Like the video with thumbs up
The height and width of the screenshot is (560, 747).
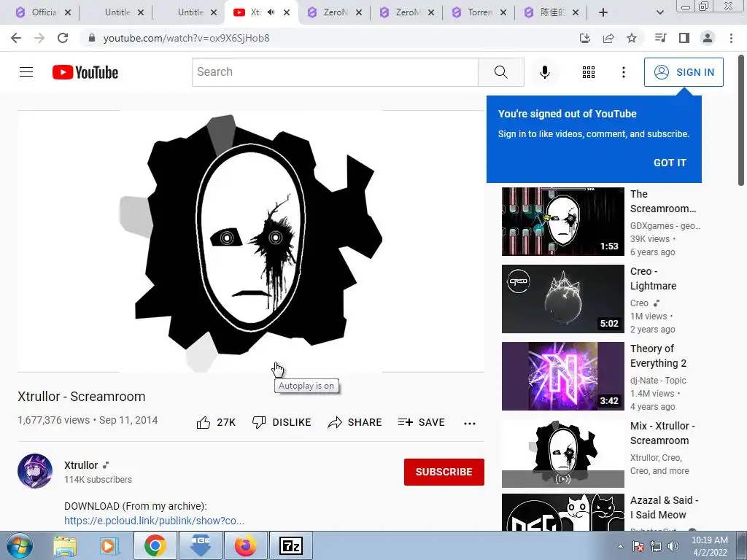coord(216,422)
